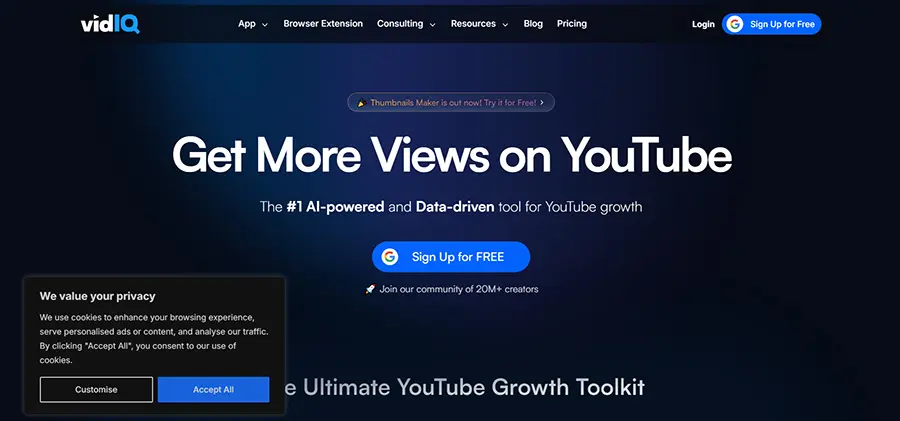Go to the Blog page

(x=533, y=24)
